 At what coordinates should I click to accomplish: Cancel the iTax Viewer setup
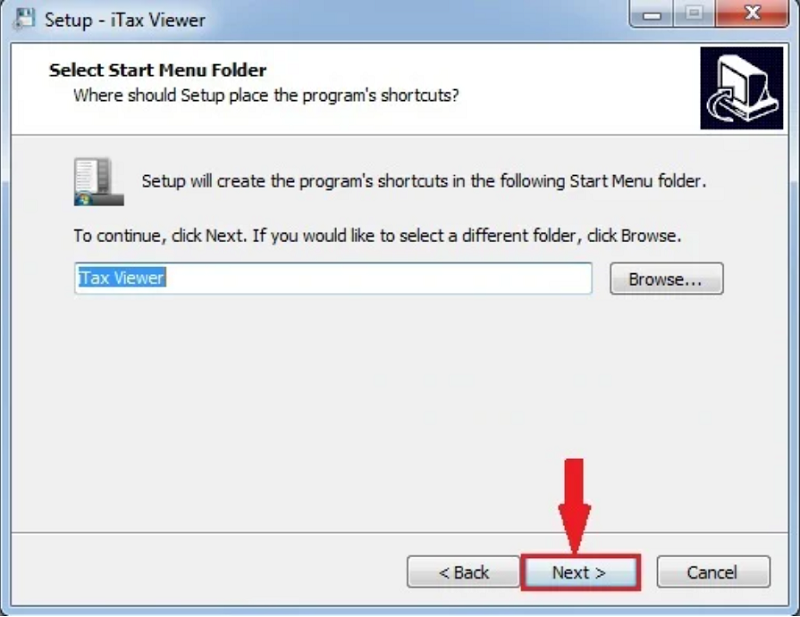(713, 572)
